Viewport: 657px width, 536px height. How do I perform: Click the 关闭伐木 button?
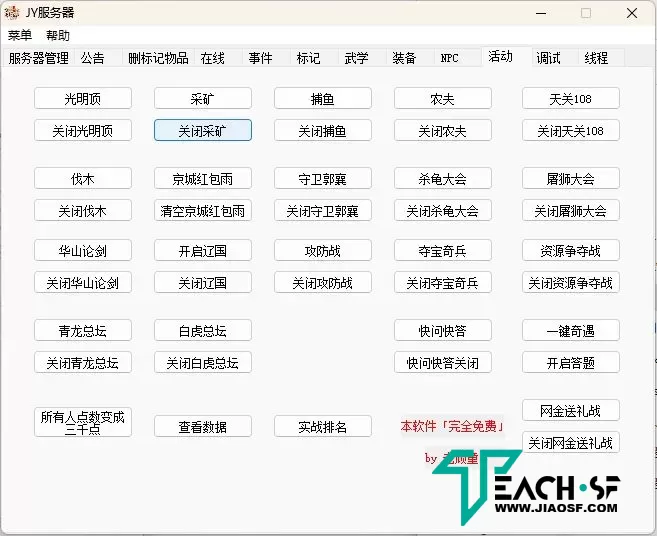click(83, 210)
